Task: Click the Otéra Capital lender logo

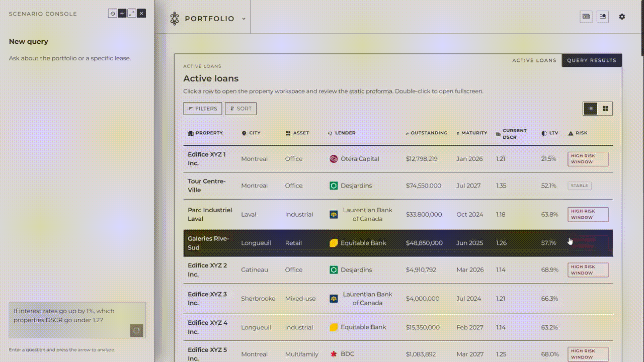Action: (333, 158)
